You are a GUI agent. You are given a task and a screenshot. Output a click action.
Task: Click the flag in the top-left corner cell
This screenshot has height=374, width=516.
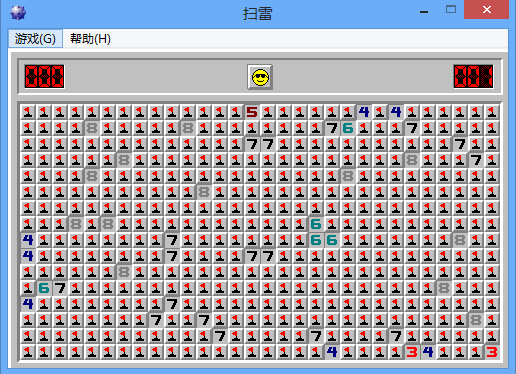[x=28, y=112]
